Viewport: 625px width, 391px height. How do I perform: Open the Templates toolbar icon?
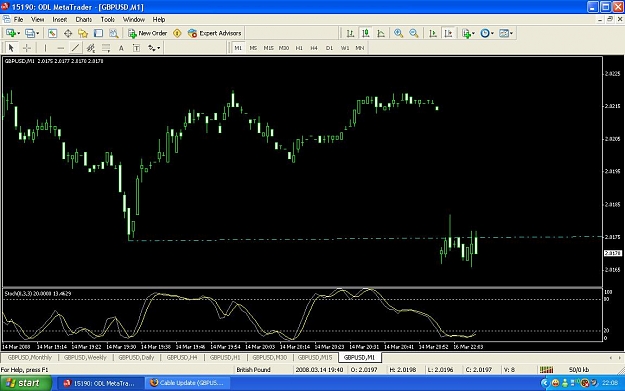coord(504,33)
